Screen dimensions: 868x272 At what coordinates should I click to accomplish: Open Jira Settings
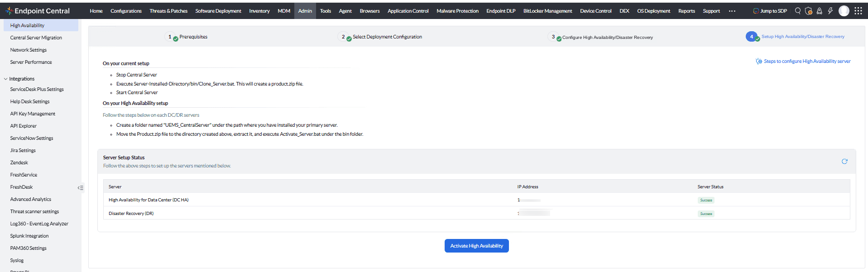[23, 150]
